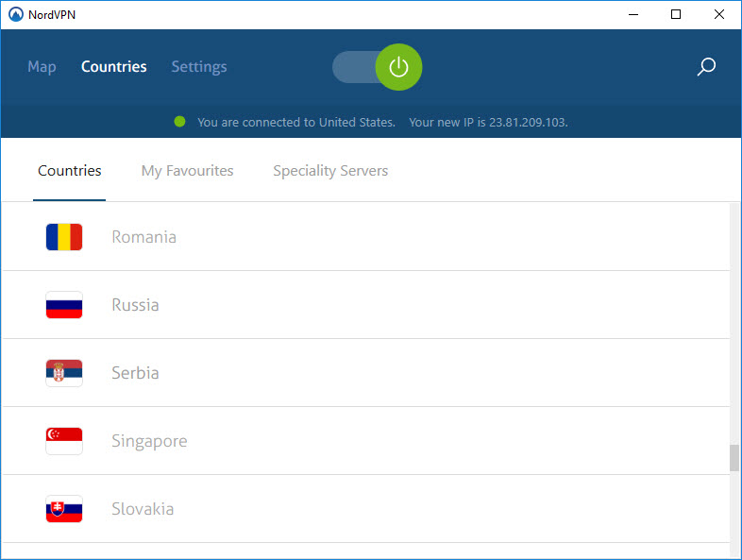
Task: Select the Countries sub-tab
Action: click(x=70, y=170)
